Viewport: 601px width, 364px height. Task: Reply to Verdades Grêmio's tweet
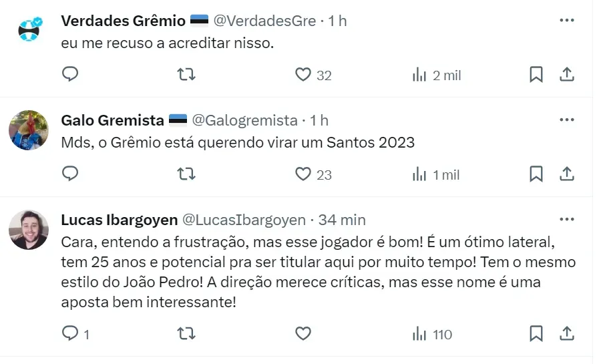pyautogui.click(x=71, y=75)
